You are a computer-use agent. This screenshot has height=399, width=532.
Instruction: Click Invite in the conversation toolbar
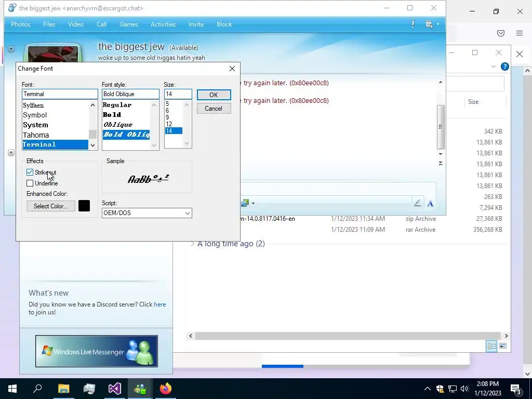click(196, 24)
